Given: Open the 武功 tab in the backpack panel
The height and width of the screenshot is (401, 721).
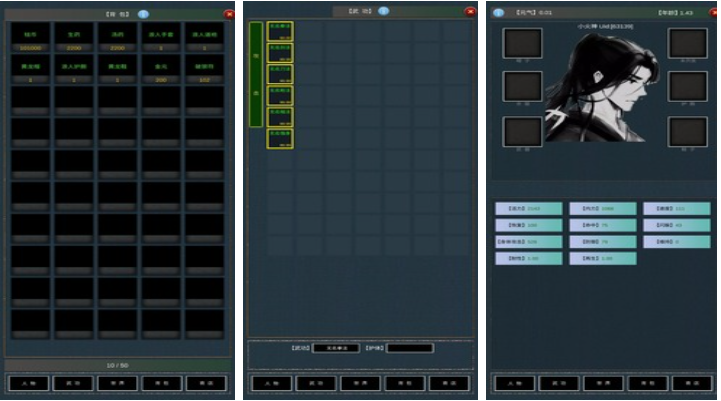Looking at the screenshot, I should click(x=73, y=383).
